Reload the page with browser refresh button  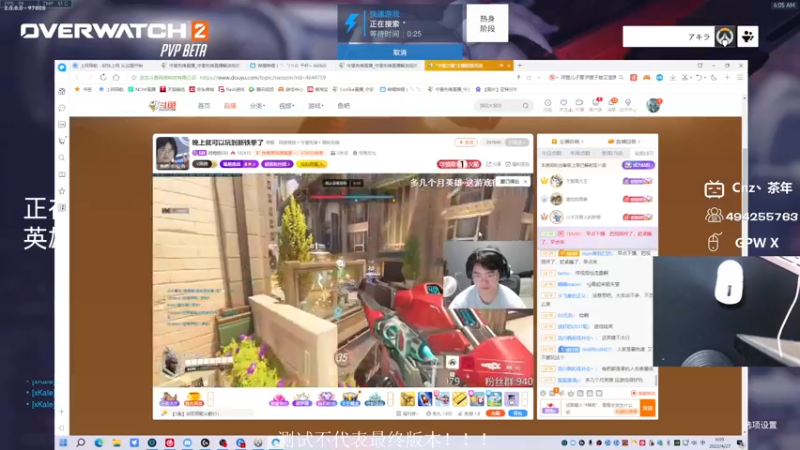103,78
